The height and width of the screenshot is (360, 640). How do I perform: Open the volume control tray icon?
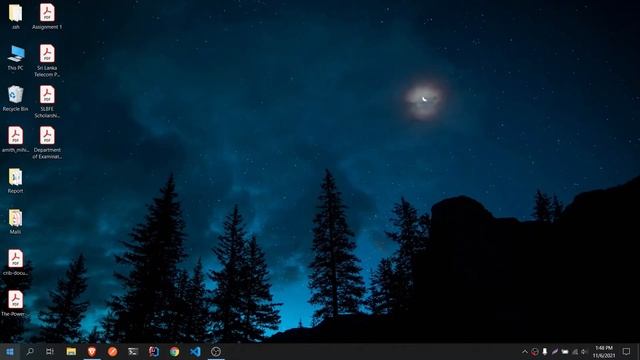click(584, 351)
